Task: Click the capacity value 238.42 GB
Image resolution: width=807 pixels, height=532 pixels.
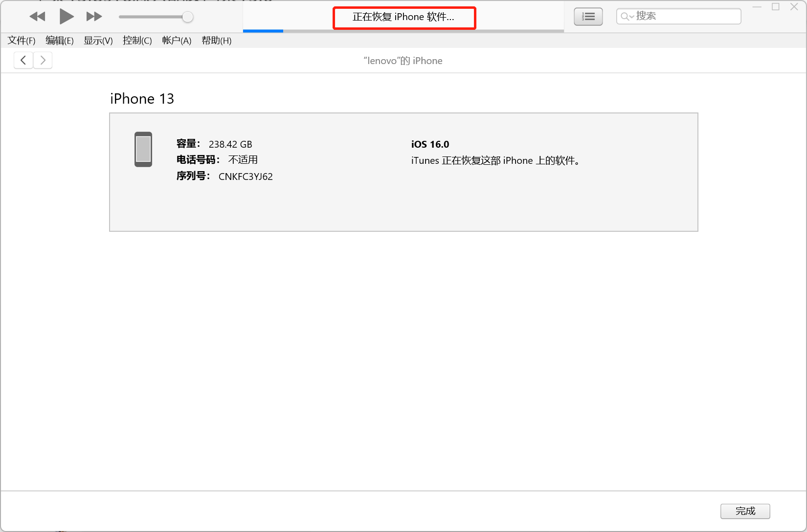Action: [x=230, y=144]
